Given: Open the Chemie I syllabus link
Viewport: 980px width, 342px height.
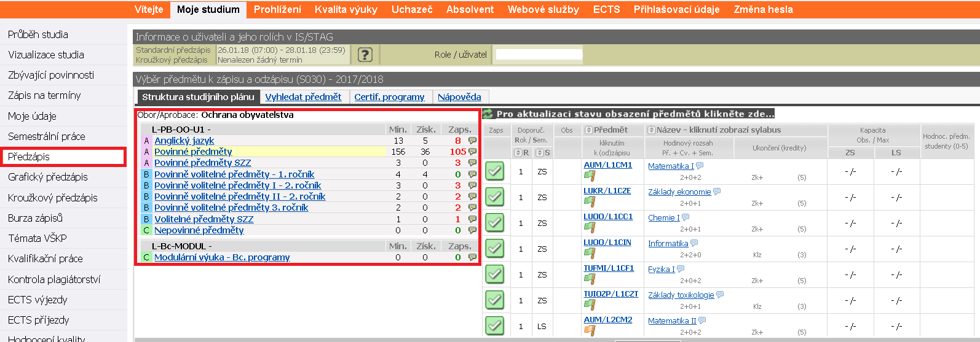Looking at the screenshot, I should pyautogui.click(x=663, y=217).
